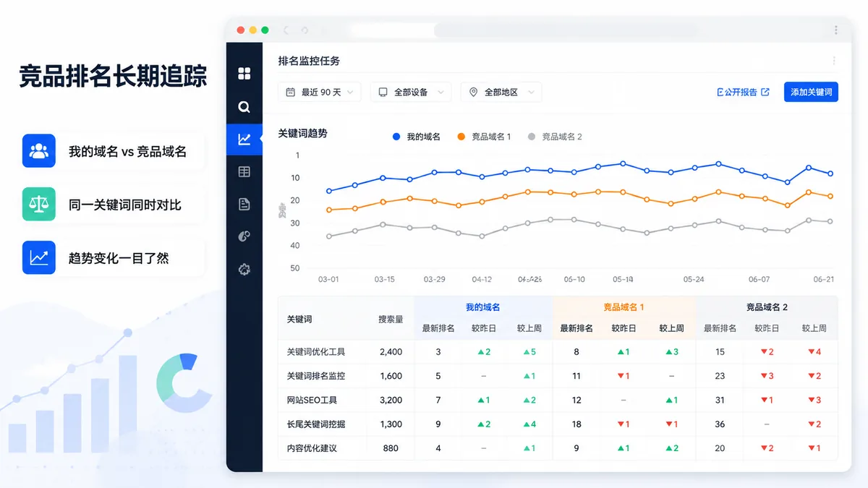Open the settings gear icon in sidebar
This screenshot has height=488, width=868.
(x=244, y=270)
